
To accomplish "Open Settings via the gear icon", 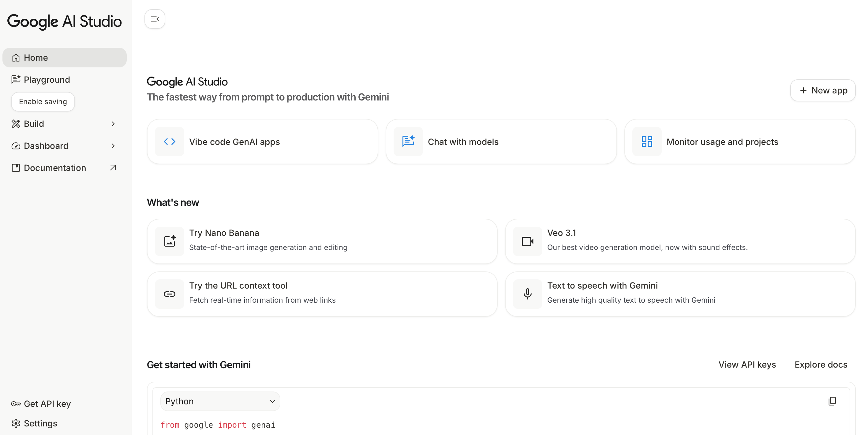I will tap(16, 423).
